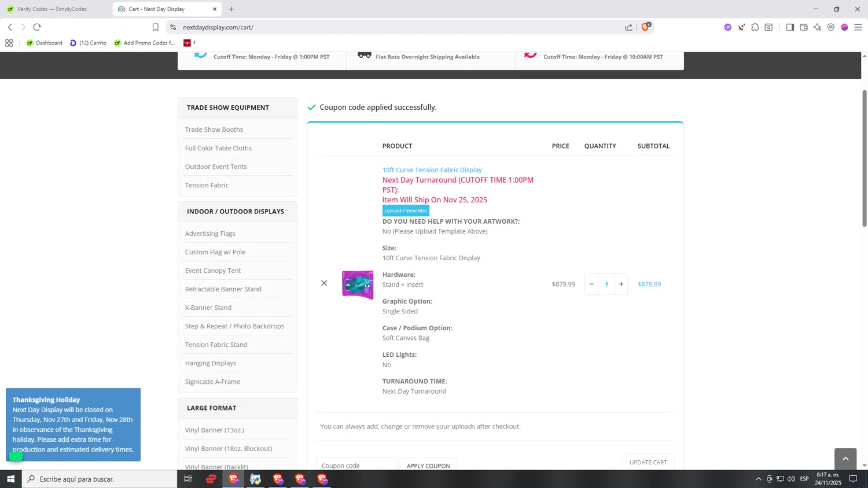The image size is (868, 488).
Task: Go to X-Banner Stand link
Action: click(x=208, y=308)
